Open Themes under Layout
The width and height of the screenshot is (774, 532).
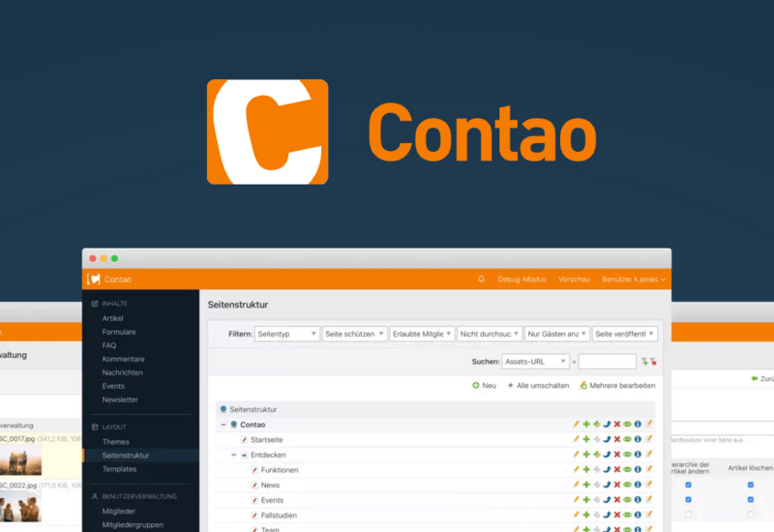point(115,442)
